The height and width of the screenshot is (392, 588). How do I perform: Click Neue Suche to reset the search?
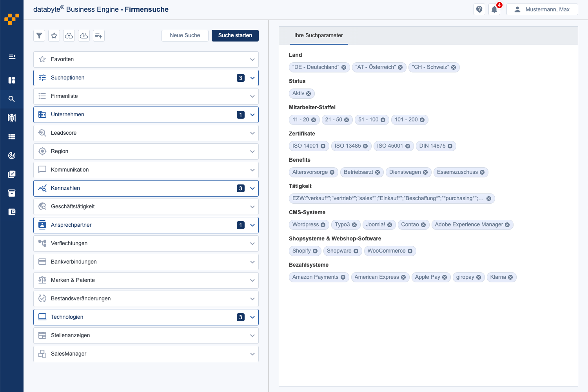pyautogui.click(x=185, y=35)
